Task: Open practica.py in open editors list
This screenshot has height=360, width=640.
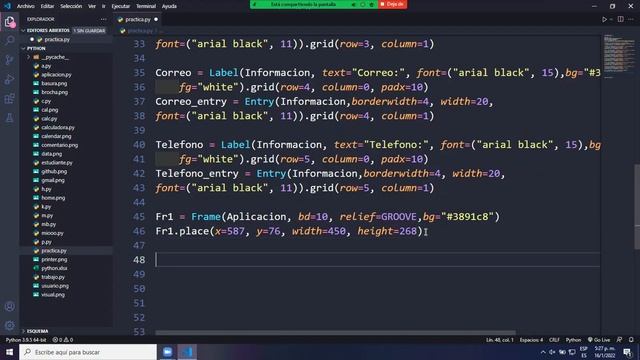Action: pyautogui.click(x=57, y=40)
